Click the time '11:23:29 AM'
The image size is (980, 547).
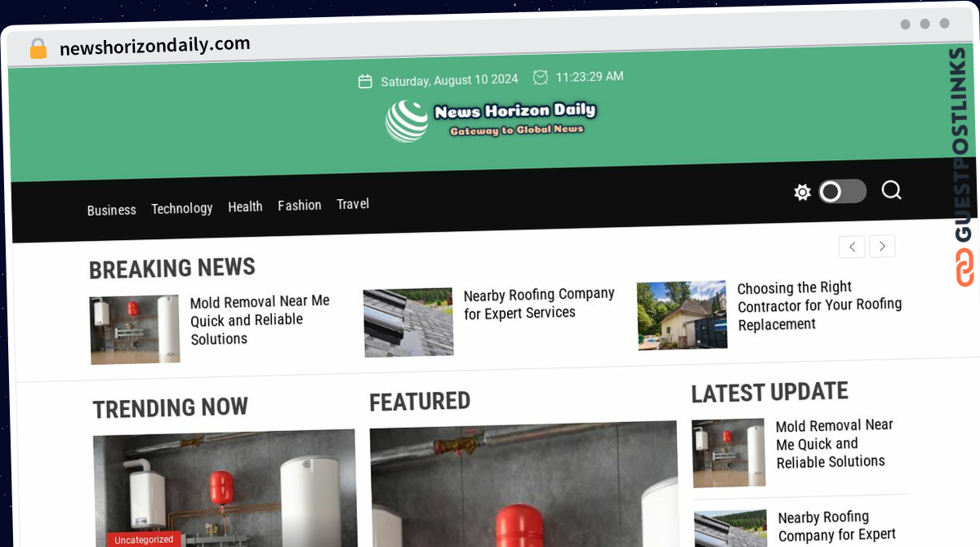click(x=590, y=77)
